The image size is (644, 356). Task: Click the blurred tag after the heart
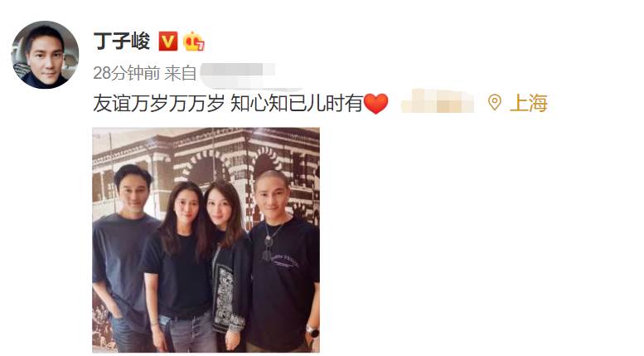point(438,101)
